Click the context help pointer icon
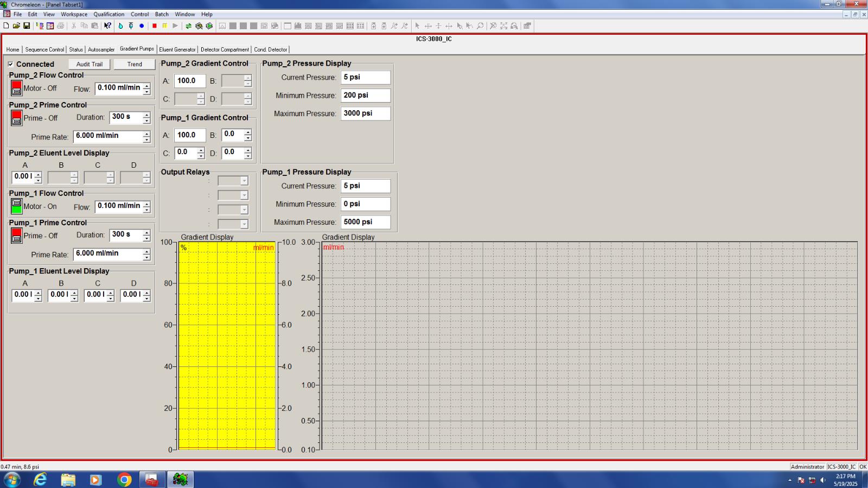 [107, 26]
